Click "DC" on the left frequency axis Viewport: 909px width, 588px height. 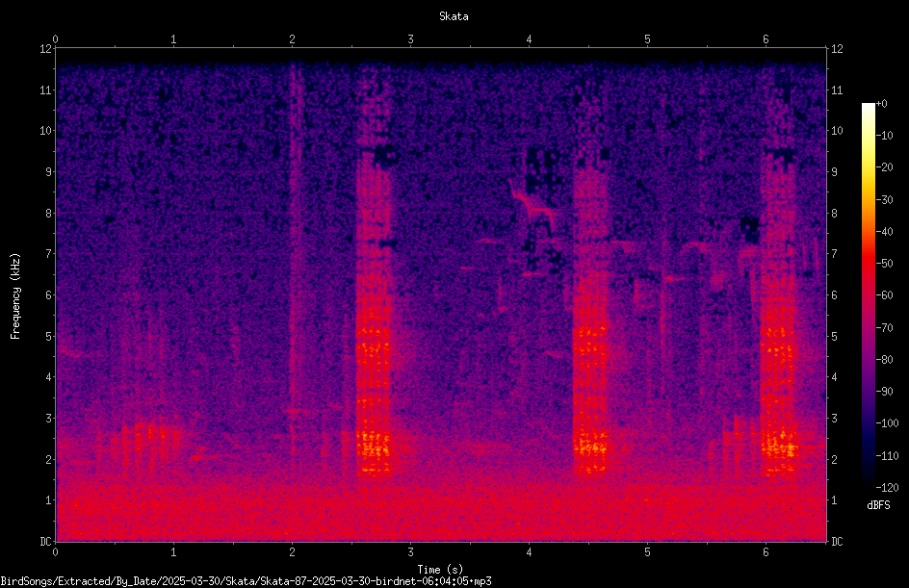45,542
